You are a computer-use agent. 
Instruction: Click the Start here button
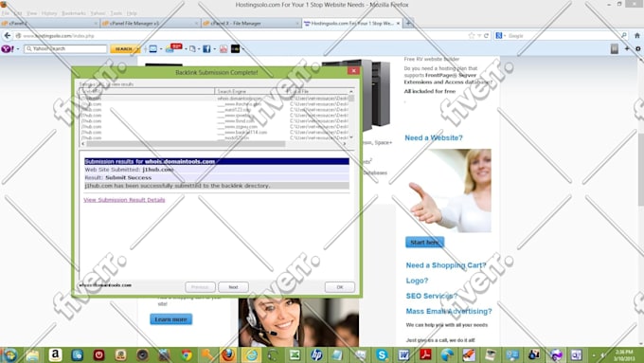point(424,242)
